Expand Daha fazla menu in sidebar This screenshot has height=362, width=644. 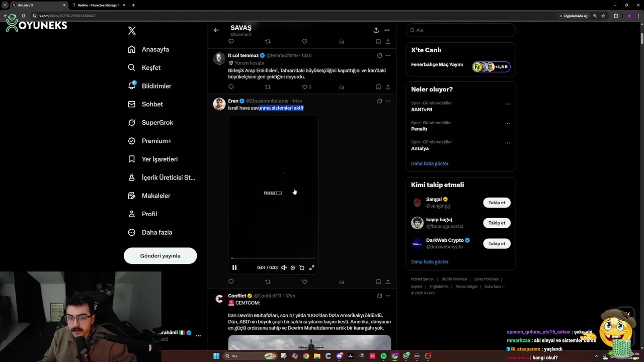click(x=150, y=232)
